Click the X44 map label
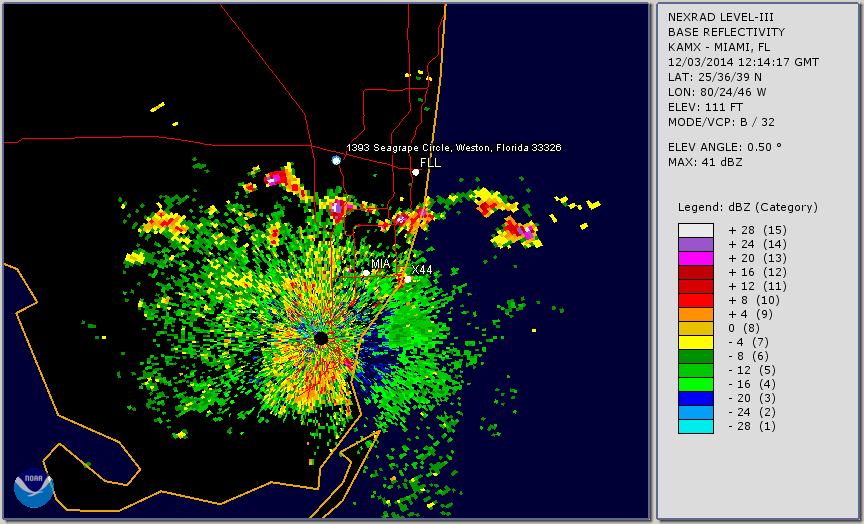This screenshot has height=524, width=864. click(x=422, y=269)
